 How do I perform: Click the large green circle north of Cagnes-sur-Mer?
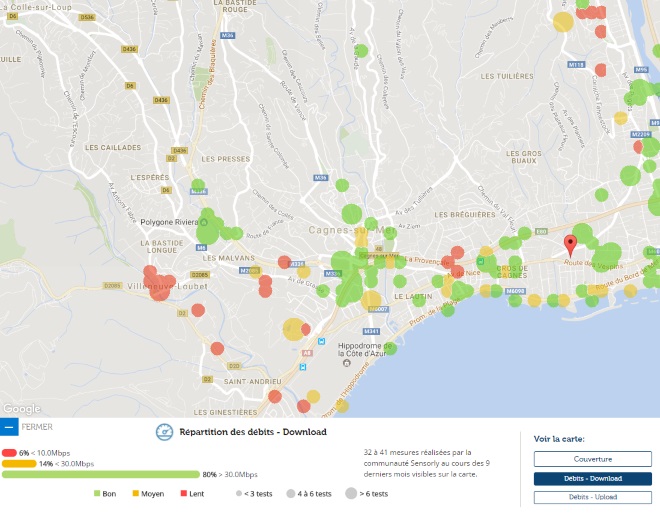coord(351,213)
